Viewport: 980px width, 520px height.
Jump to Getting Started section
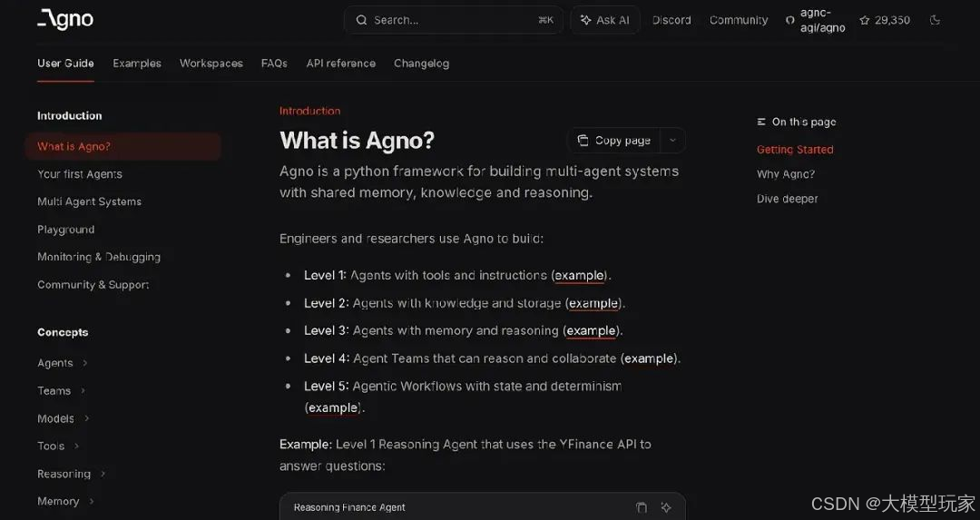[x=795, y=150]
